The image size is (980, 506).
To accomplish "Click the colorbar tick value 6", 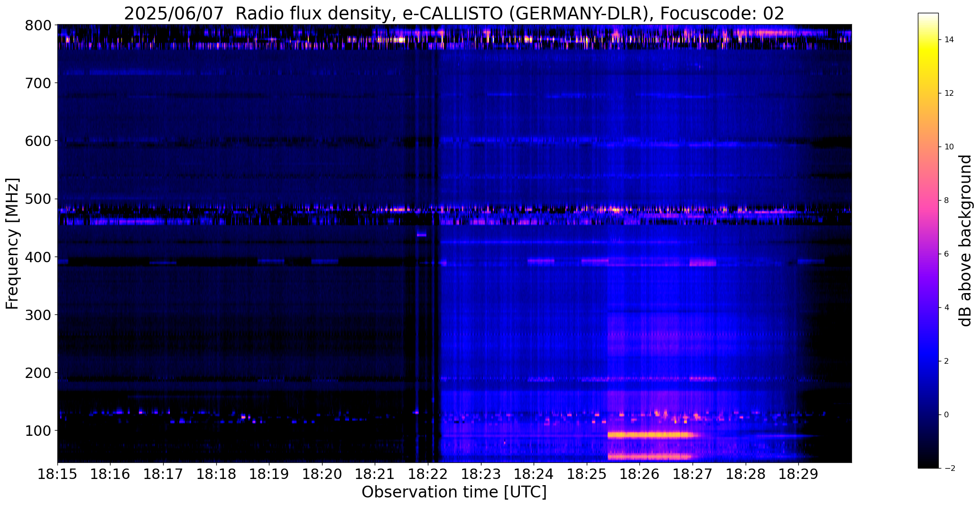I will pos(947,254).
